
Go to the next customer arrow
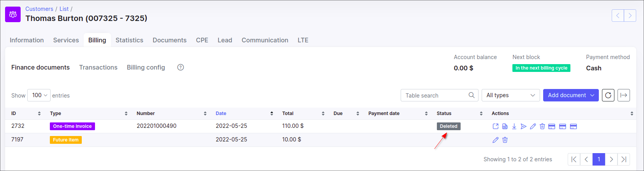(x=630, y=16)
